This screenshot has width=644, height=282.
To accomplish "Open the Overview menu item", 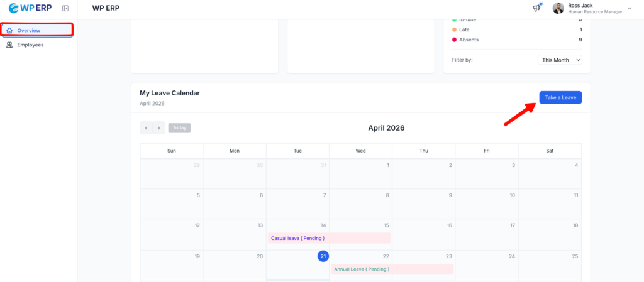I will (x=29, y=30).
